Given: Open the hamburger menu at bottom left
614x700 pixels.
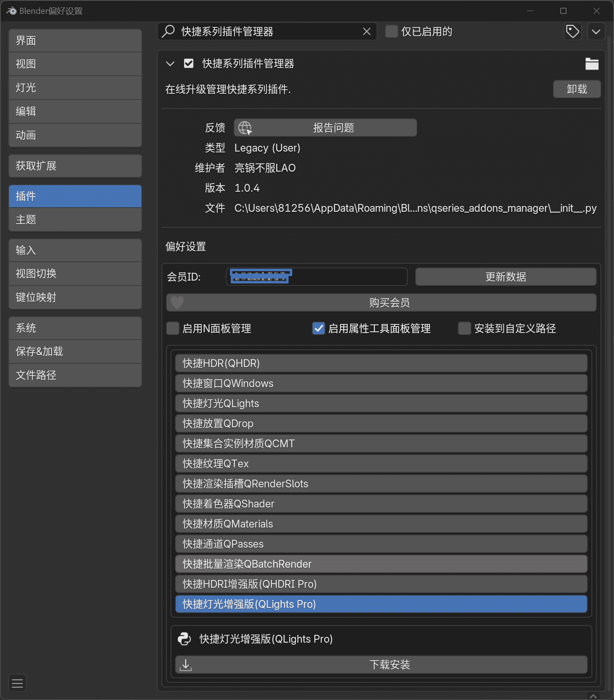Looking at the screenshot, I should click(x=17, y=683).
